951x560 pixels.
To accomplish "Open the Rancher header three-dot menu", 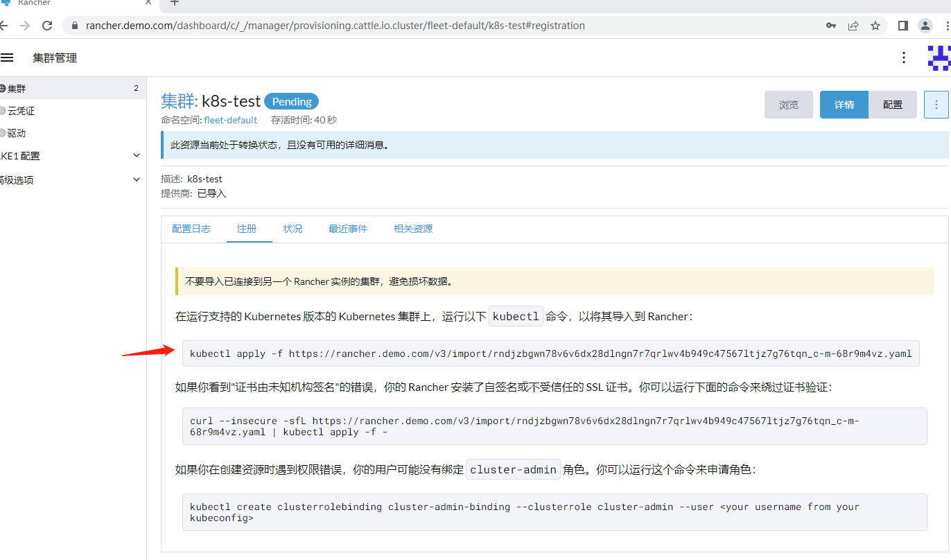I will (x=904, y=58).
